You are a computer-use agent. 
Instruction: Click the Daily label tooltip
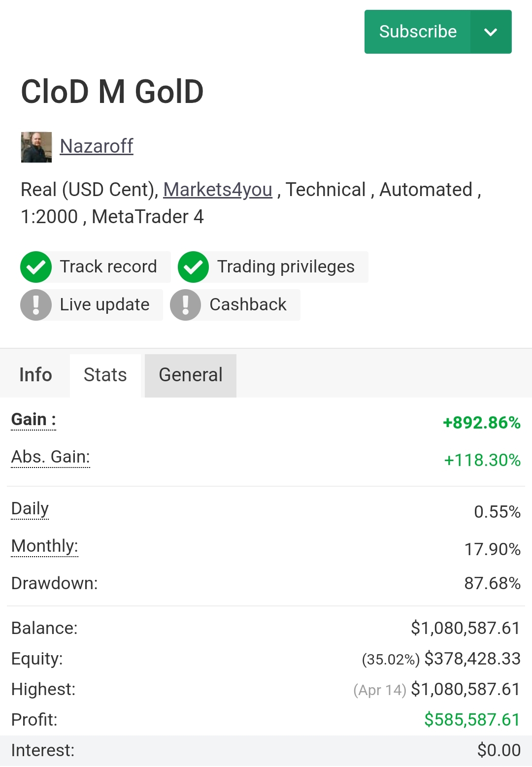click(x=30, y=508)
